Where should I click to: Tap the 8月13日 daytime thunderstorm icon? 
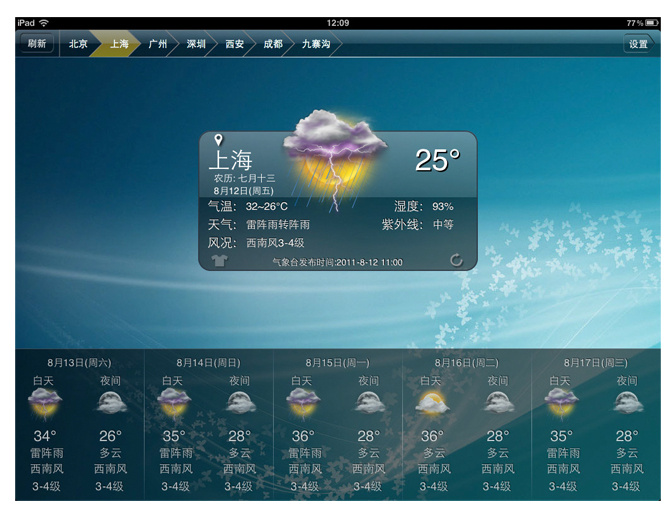(x=45, y=403)
